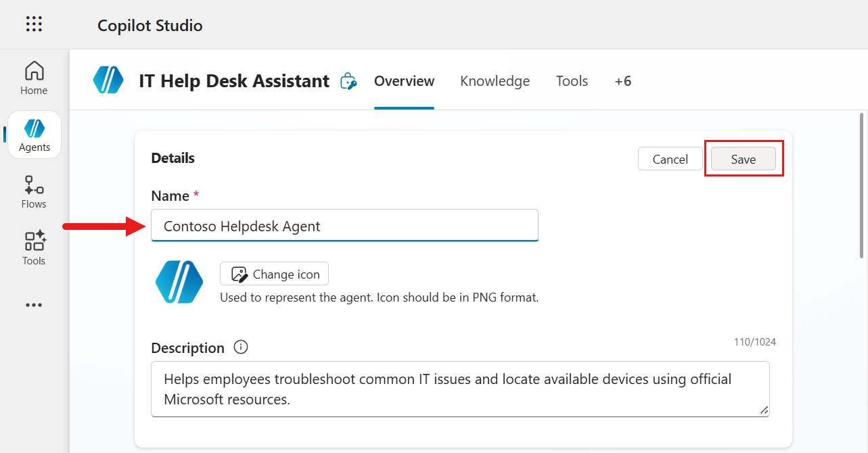Click the Details section heading
Image resolution: width=868 pixels, height=453 pixels.
(173, 158)
